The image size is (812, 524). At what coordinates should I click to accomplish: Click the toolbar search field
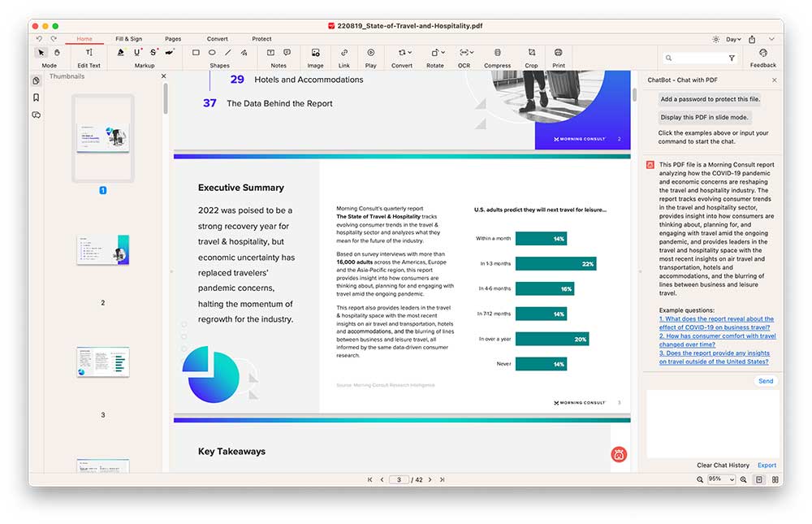click(700, 58)
